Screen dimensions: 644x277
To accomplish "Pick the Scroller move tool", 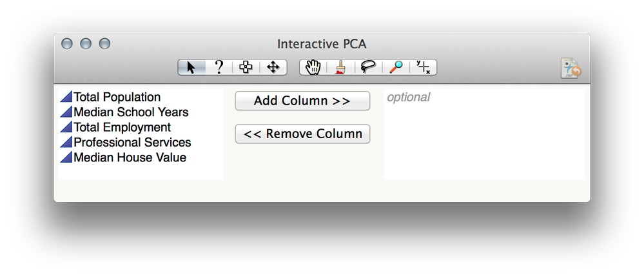I will 273,67.
